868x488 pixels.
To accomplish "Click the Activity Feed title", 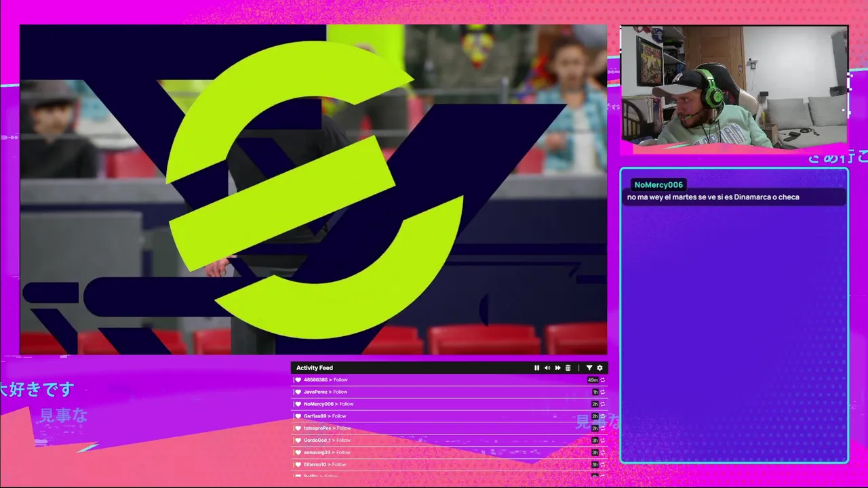I will click(315, 368).
